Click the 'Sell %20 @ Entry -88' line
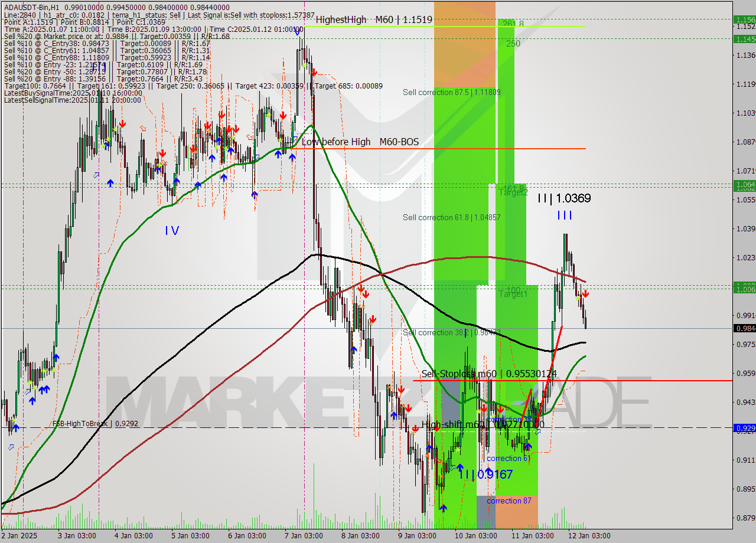 [103, 78]
